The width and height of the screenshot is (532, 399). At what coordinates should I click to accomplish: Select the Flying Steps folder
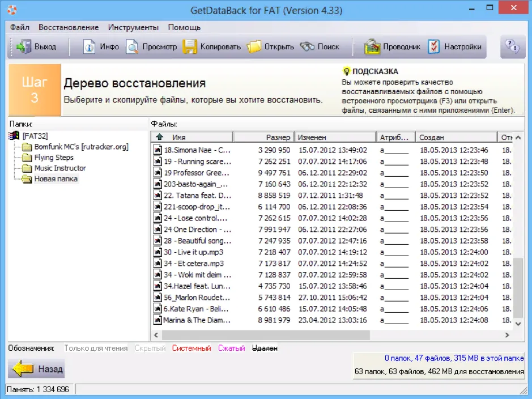point(54,158)
